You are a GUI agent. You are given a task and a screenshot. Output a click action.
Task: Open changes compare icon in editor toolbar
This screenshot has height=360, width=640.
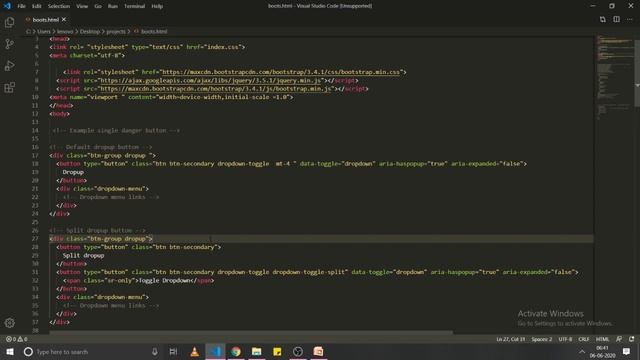click(x=602, y=19)
